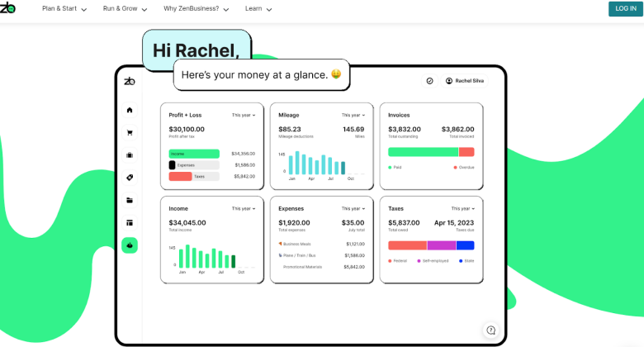The height and width of the screenshot is (347, 644).
Task: Click the Hi Rachel, greeting bubble
Action: pyautogui.click(x=197, y=50)
